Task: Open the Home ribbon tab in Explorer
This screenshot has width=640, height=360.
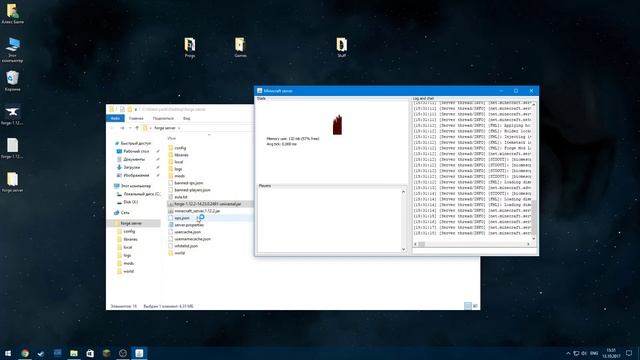Action: pyautogui.click(x=136, y=118)
